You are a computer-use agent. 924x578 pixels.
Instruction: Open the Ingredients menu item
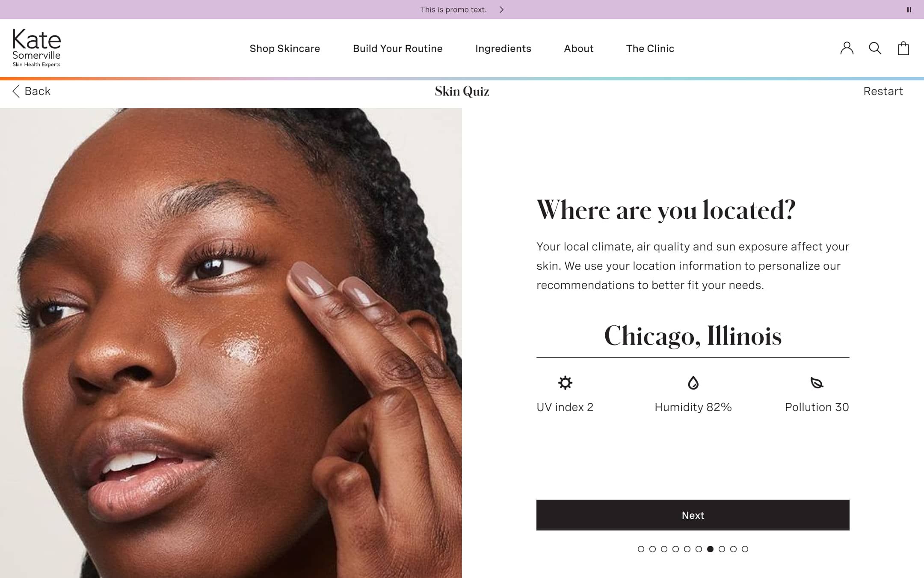(x=503, y=48)
